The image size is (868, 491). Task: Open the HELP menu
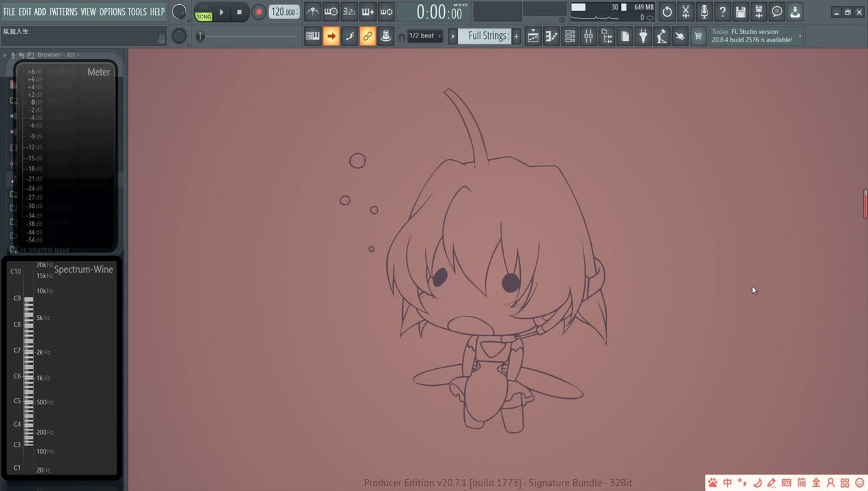click(157, 12)
